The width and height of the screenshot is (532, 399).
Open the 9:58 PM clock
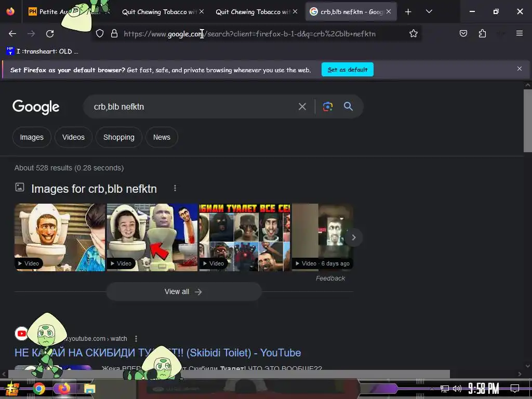click(484, 389)
